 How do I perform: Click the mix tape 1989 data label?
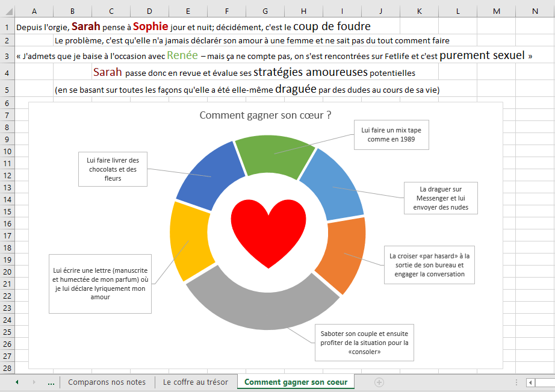(391, 134)
